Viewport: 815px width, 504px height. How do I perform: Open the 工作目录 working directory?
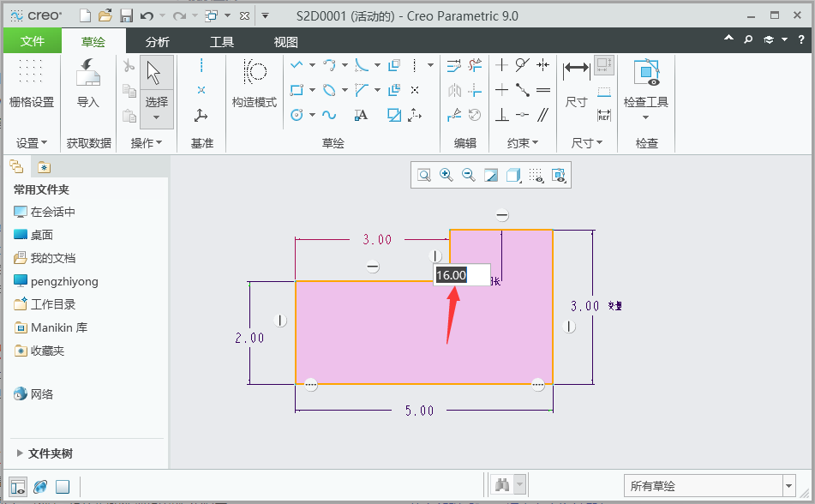pyautogui.click(x=45, y=304)
